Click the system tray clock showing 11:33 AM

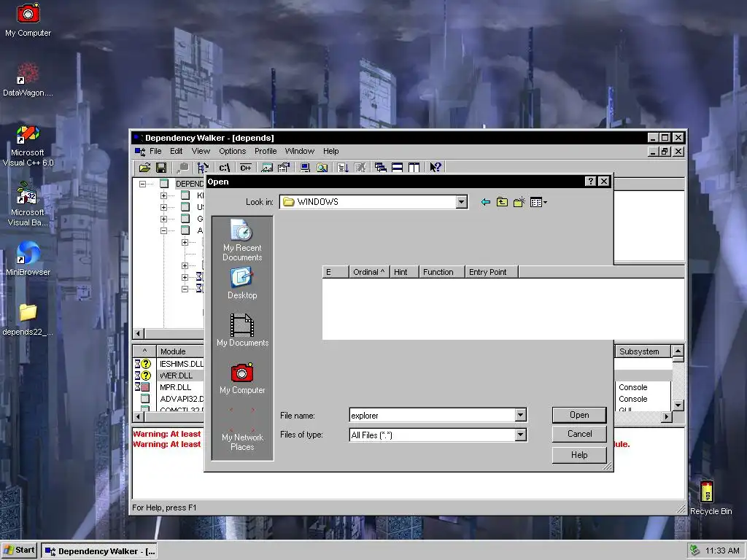coord(722,551)
